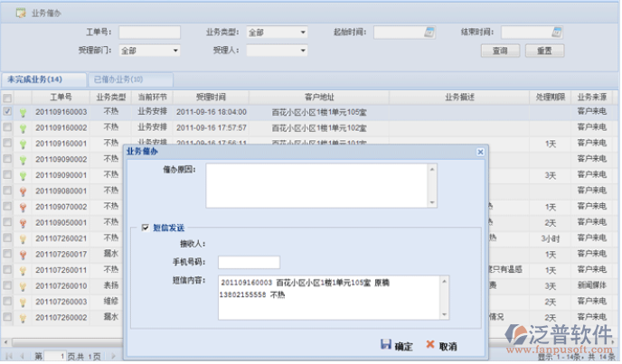Check the row 201109160001 checkbox
622x364 pixels.
coord(7,143)
